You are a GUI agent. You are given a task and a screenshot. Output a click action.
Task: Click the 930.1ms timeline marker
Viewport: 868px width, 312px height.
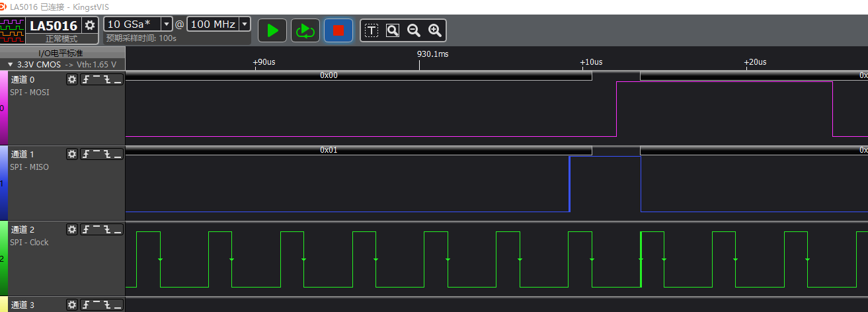(x=433, y=54)
